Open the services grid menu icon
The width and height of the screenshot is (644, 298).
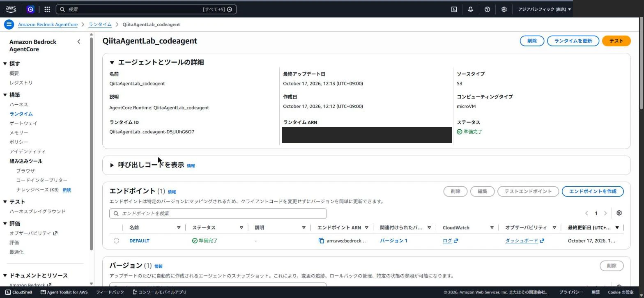pyautogui.click(x=47, y=9)
